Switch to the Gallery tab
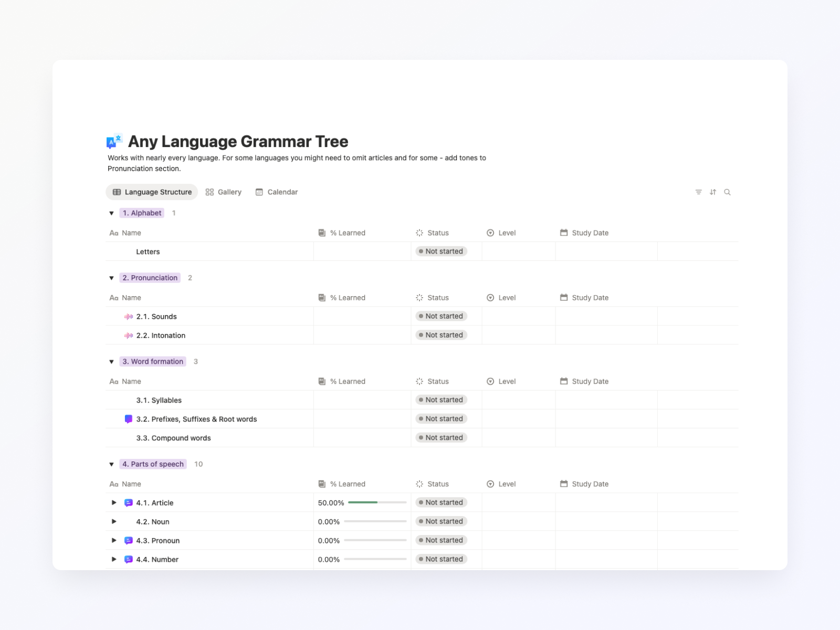The height and width of the screenshot is (630, 840). pos(224,192)
